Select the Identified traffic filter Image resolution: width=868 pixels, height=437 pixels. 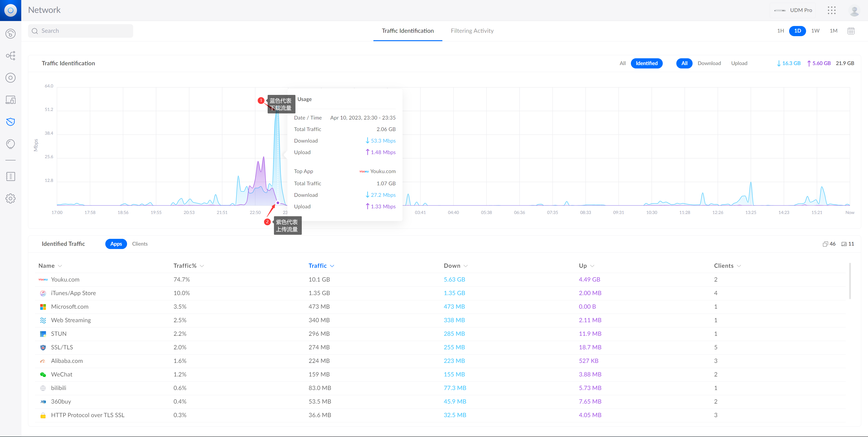point(646,63)
